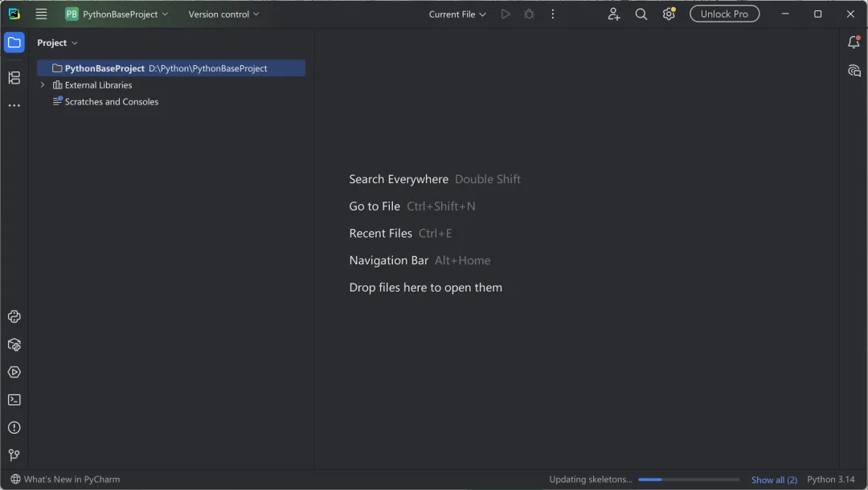
Task: Open the Current File run configuration dropdown
Action: [x=457, y=14]
